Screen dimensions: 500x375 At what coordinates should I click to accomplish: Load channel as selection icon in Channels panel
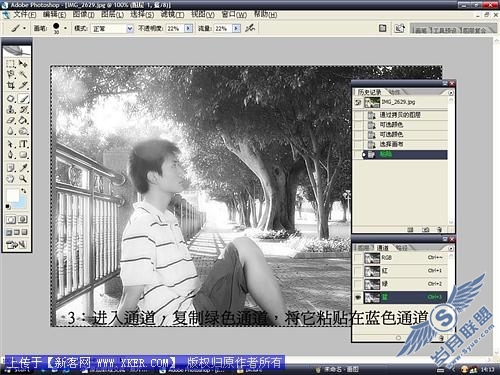point(398,338)
